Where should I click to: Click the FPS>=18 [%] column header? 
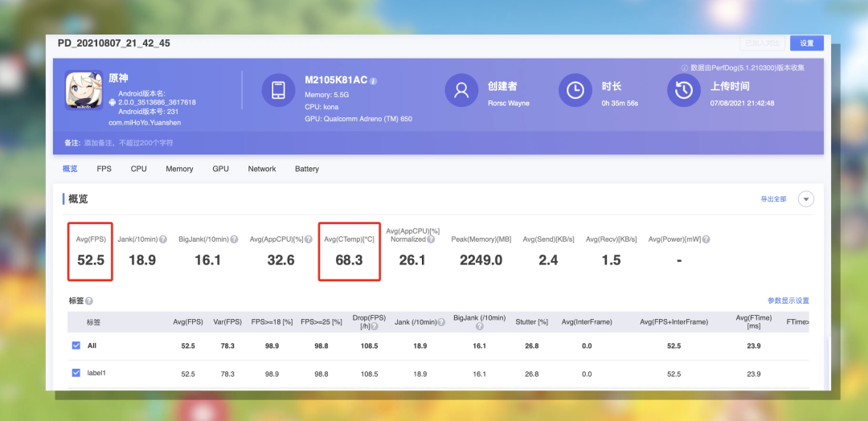tap(272, 322)
